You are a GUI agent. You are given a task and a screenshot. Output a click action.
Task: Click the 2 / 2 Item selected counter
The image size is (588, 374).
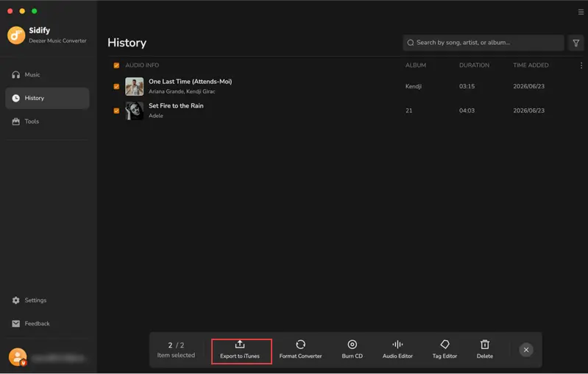[x=176, y=350]
